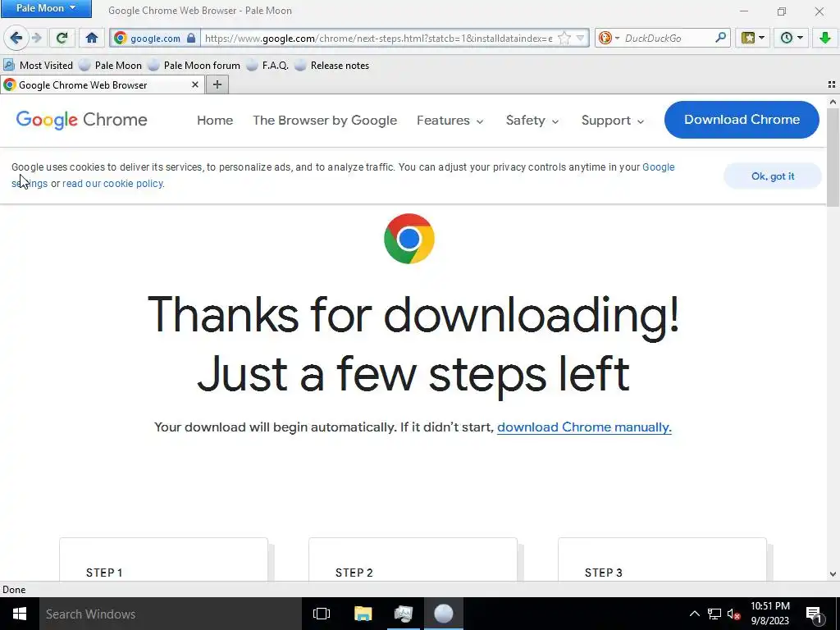Image resolution: width=840 pixels, height=630 pixels.
Task: Open Task View on the taskbar
Action: [x=322, y=614]
